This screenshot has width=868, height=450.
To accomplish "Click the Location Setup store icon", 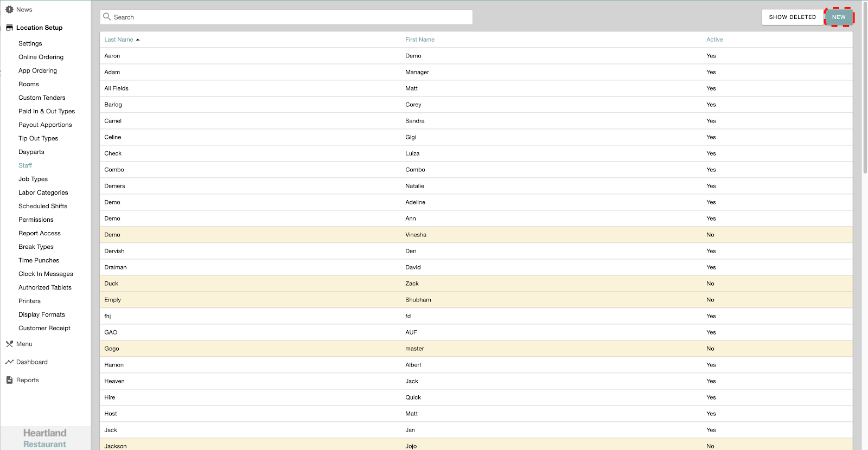I will coord(9,28).
